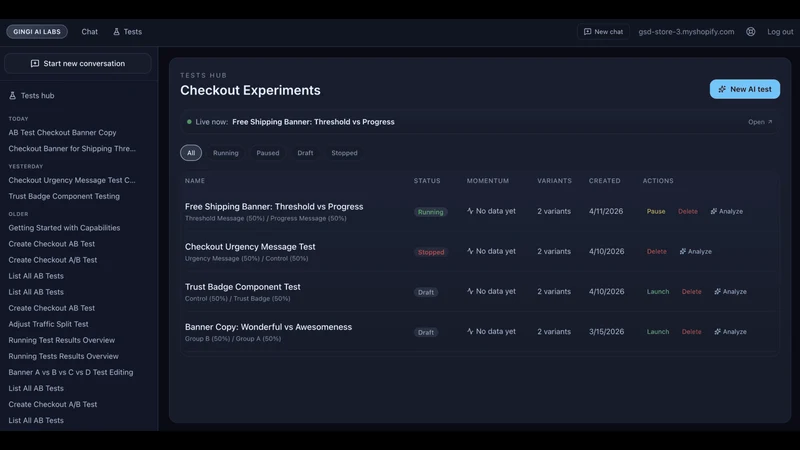Click the momentum pulse icon for Banner Copy test
The height and width of the screenshot is (450, 800).
470,331
